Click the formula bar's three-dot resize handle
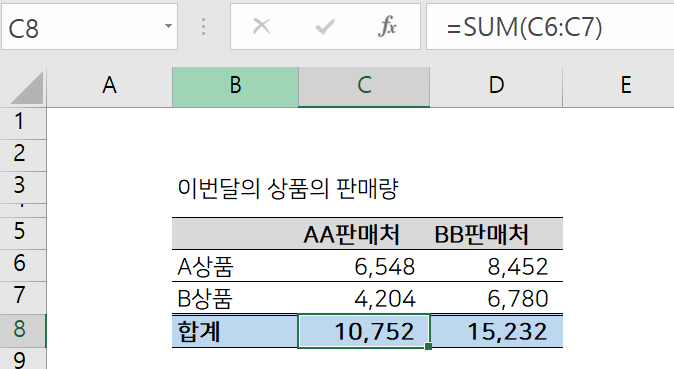 point(203,27)
